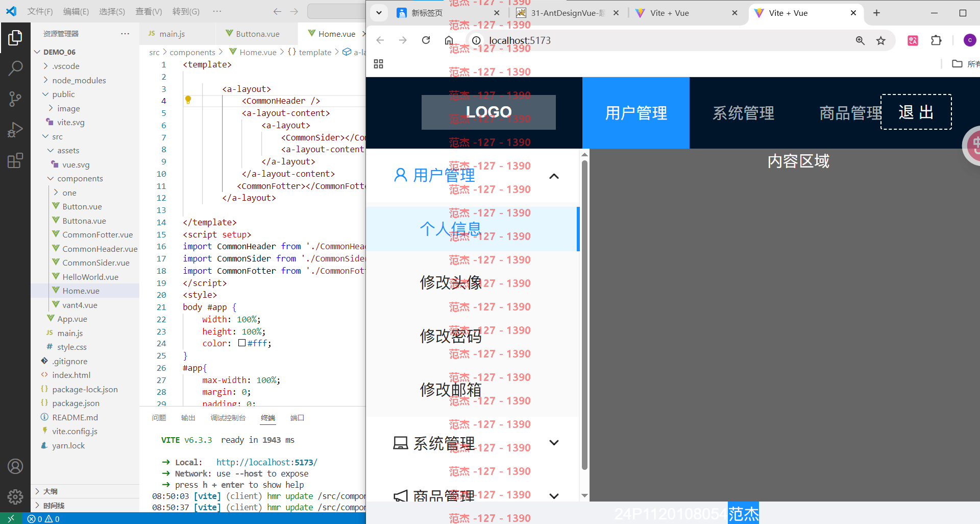Click the translate extension icon
The height and width of the screenshot is (524, 980).
coord(913,40)
